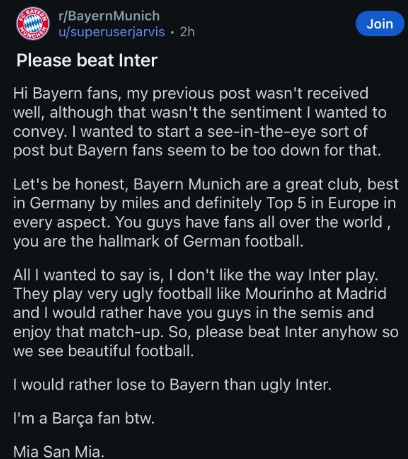Select the paragraph starting 'All I wanted to say'

tap(206, 313)
